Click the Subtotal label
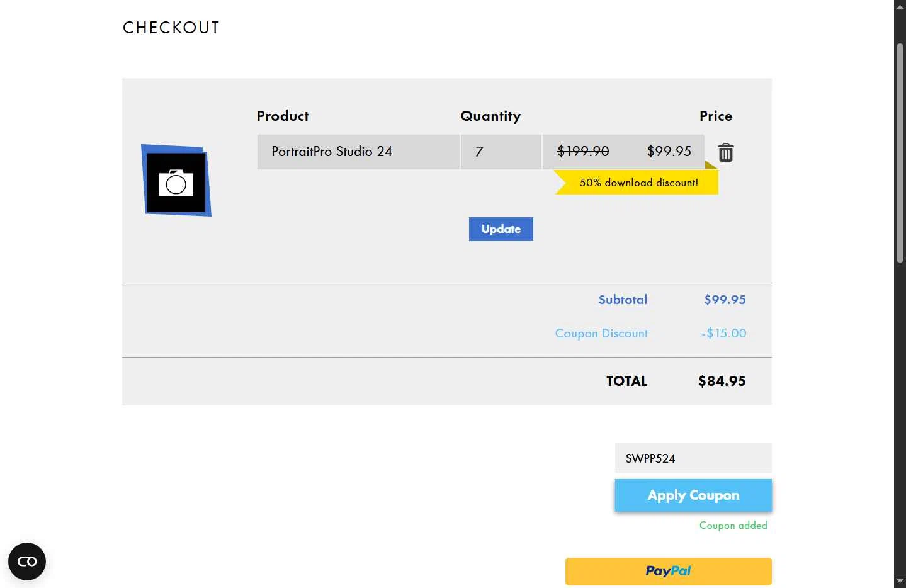The height and width of the screenshot is (588, 906). click(623, 300)
